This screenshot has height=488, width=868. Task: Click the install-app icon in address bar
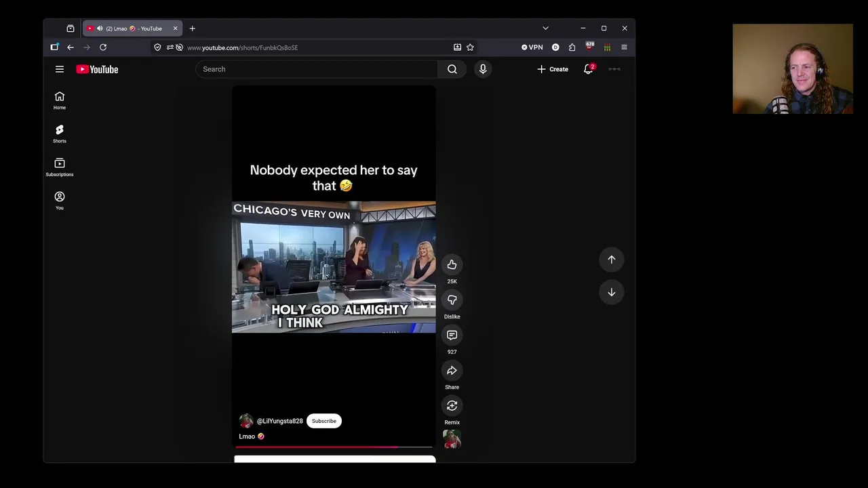457,47
